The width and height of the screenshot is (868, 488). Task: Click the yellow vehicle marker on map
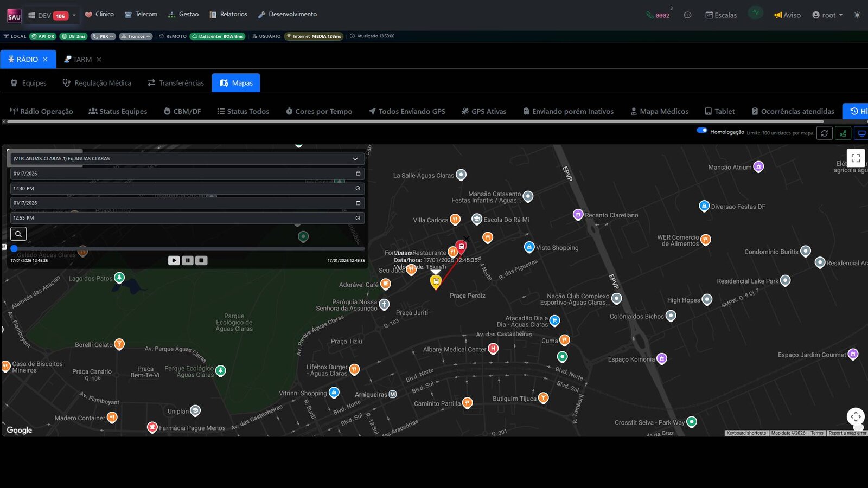(x=436, y=281)
